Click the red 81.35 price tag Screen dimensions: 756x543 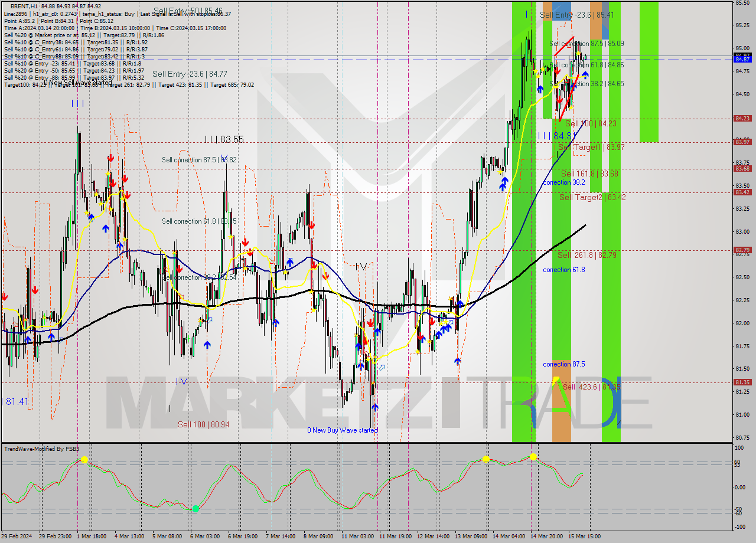(x=742, y=382)
